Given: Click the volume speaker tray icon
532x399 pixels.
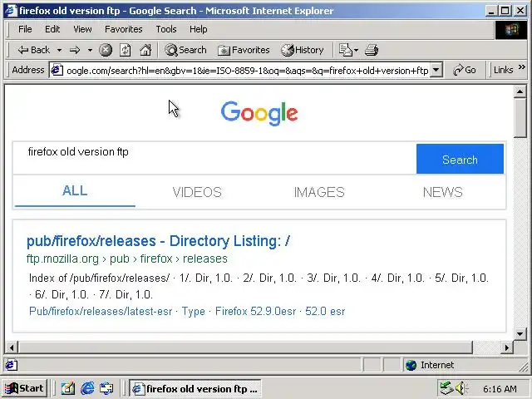Looking at the screenshot, I should [x=461, y=388].
